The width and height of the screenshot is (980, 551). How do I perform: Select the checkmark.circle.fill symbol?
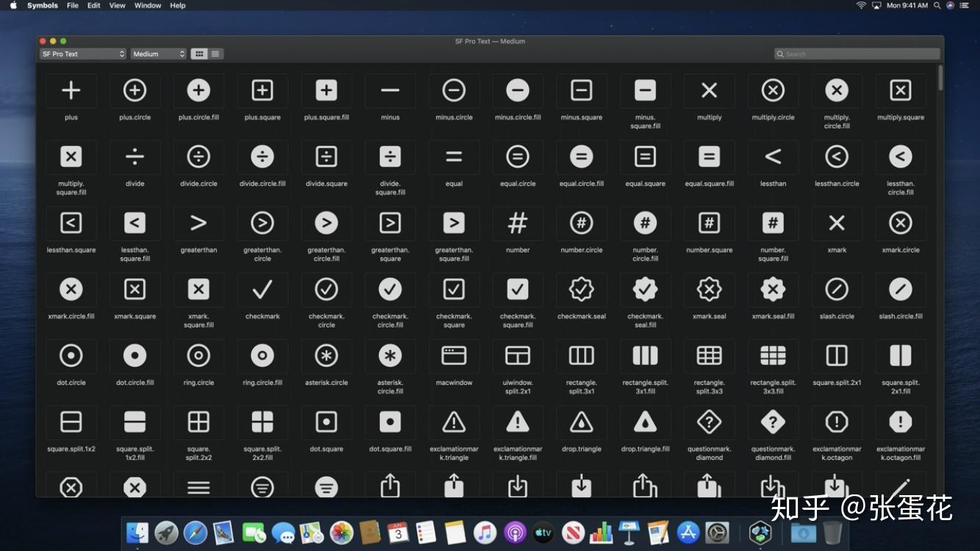pos(390,289)
